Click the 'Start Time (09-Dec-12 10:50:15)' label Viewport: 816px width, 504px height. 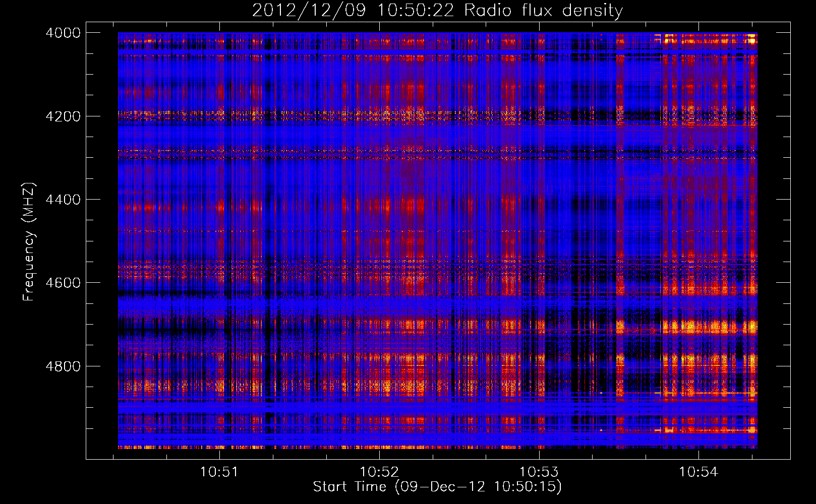coord(437,487)
